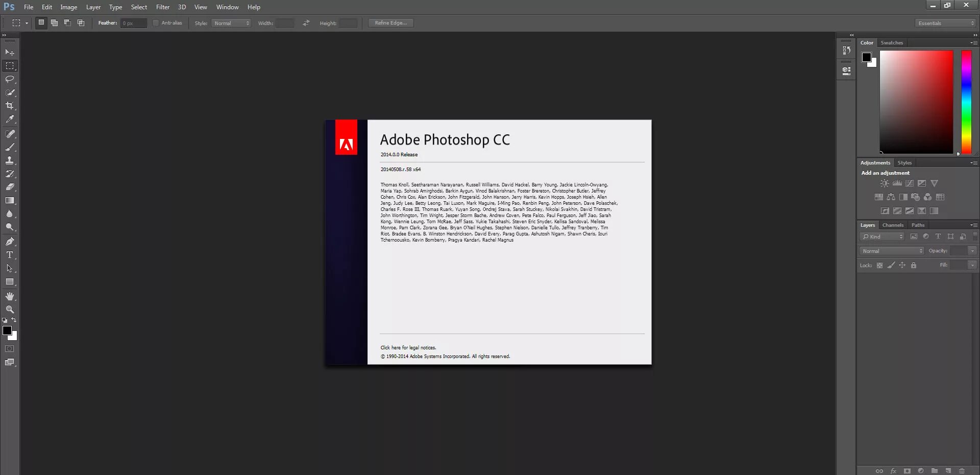
Task: Add a Curves adjustment
Action: pos(909,183)
